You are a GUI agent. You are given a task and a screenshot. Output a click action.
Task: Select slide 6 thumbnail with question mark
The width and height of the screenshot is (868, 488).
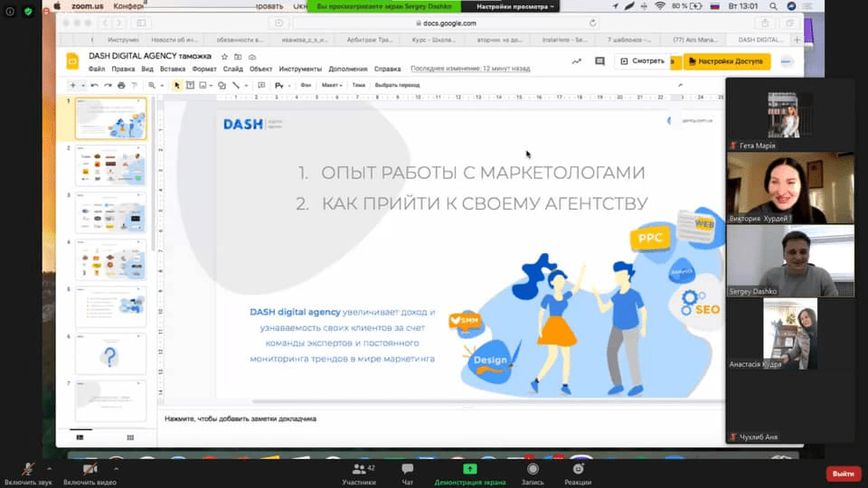pyautogui.click(x=110, y=354)
